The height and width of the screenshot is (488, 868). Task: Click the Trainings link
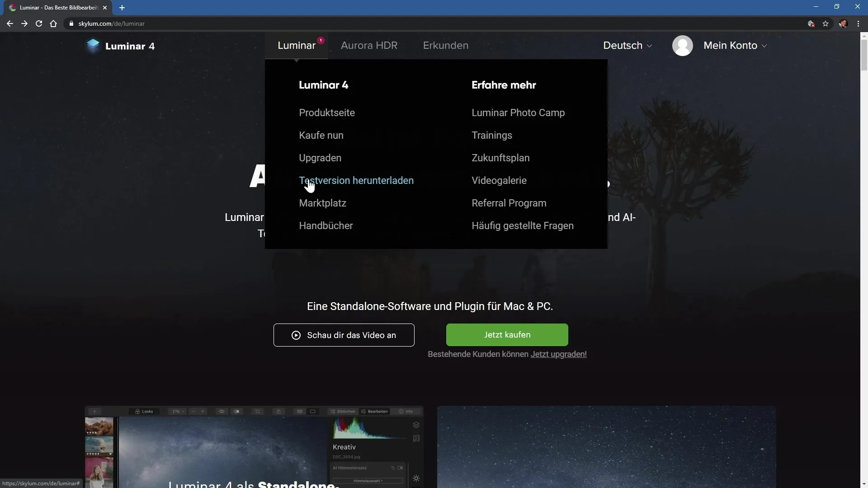tap(492, 136)
